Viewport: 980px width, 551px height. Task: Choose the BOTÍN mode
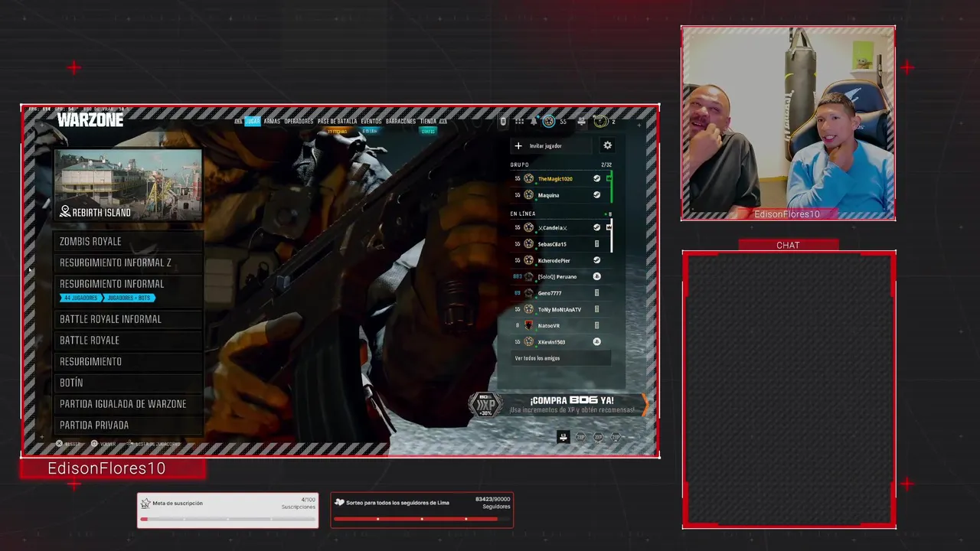128,383
